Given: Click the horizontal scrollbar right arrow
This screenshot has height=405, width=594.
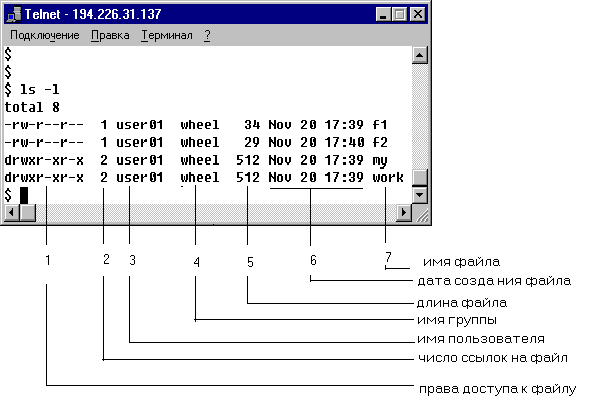Looking at the screenshot, I should click(403, 212).
